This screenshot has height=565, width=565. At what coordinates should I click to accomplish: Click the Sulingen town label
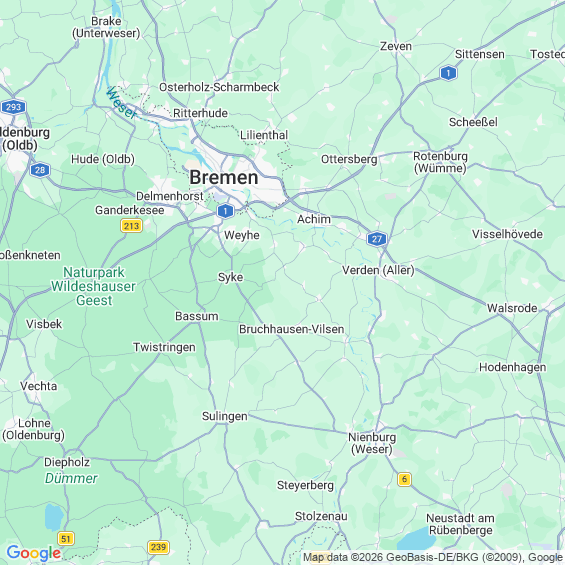[224, 416]
